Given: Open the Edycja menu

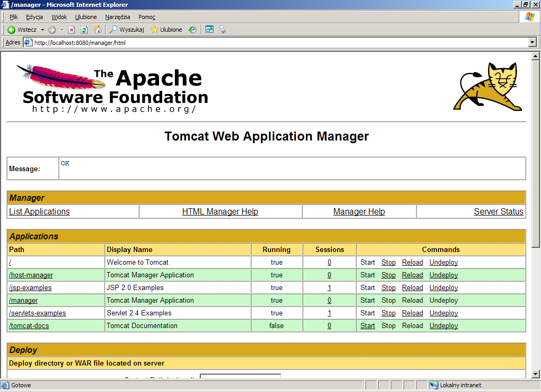Looking at the screenshot, I should [34, 17].
